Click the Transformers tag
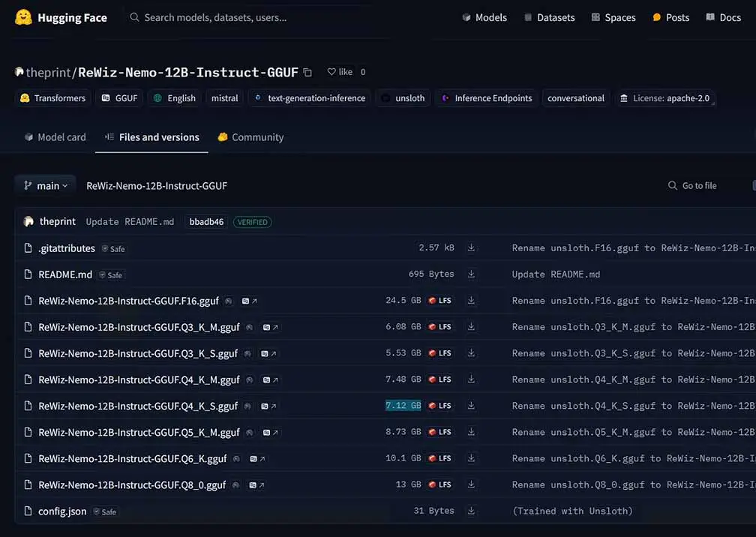 53,97
